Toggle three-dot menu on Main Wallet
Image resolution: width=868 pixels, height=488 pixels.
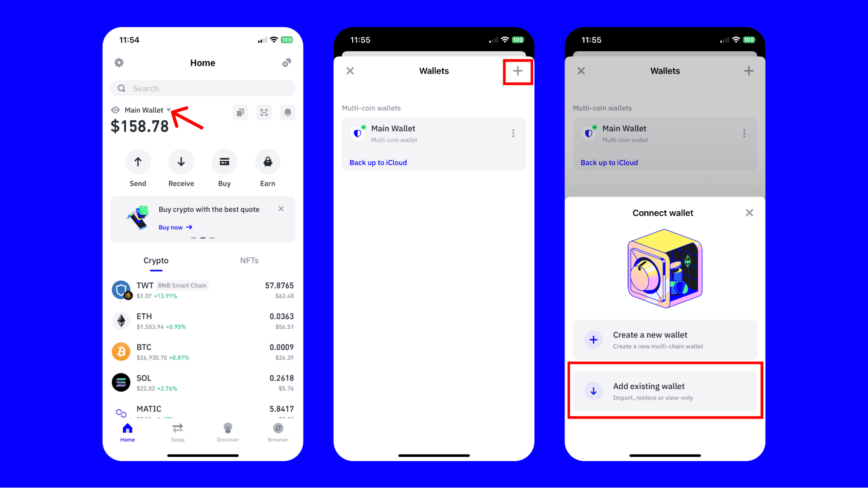[513, 133]
